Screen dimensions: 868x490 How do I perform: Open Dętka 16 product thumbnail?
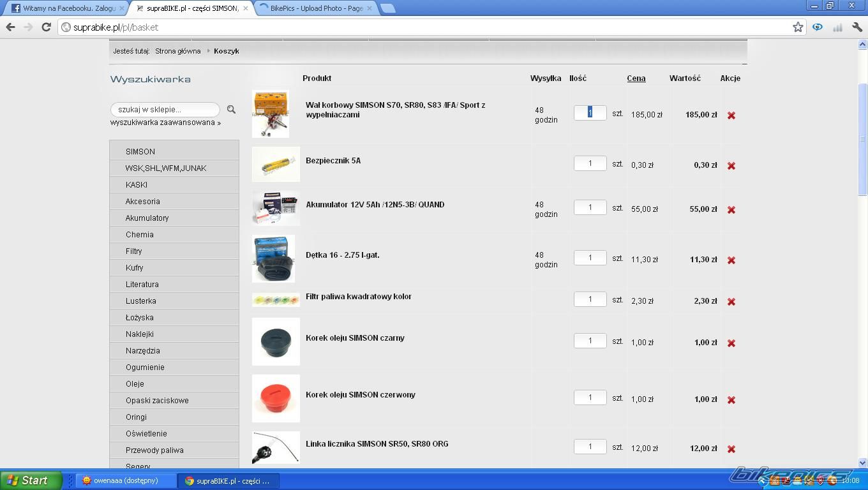tap(273, 258)
